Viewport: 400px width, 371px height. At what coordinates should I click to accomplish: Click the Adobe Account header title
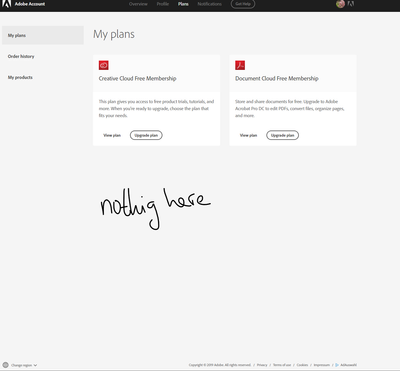click(x=30, y=4)
